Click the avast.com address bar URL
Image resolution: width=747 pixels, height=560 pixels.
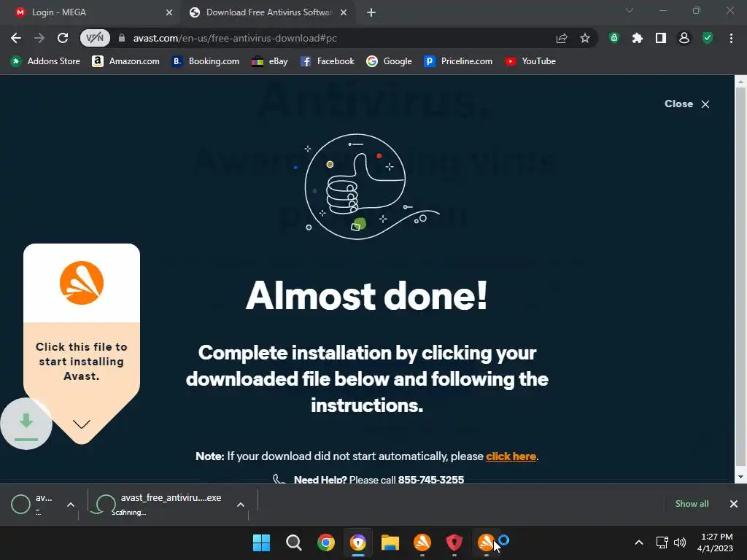pyautogui.click(x=235, y=38)
